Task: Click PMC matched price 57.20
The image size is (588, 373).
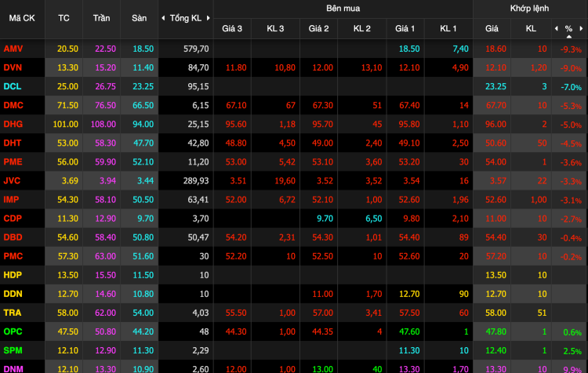Action: (495, 256)
